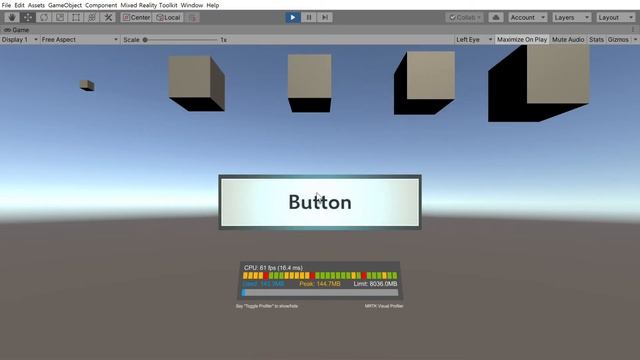
Task: Open the Collab dropdown
Action: [x=464, y=18]
